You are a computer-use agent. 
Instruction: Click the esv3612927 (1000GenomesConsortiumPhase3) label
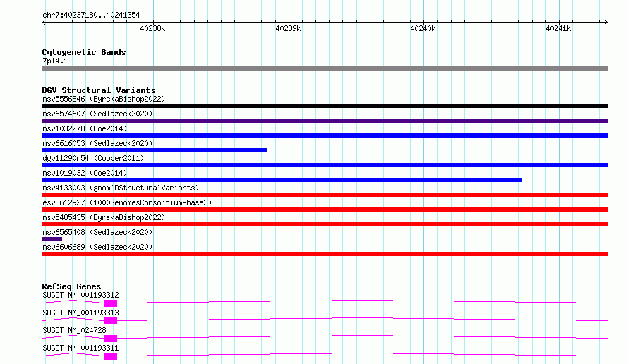click(127, 202)
